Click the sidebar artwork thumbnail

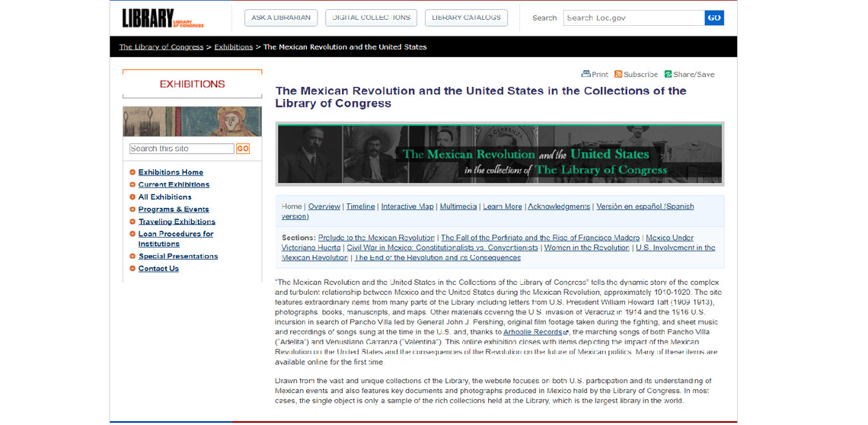[192, 121]
